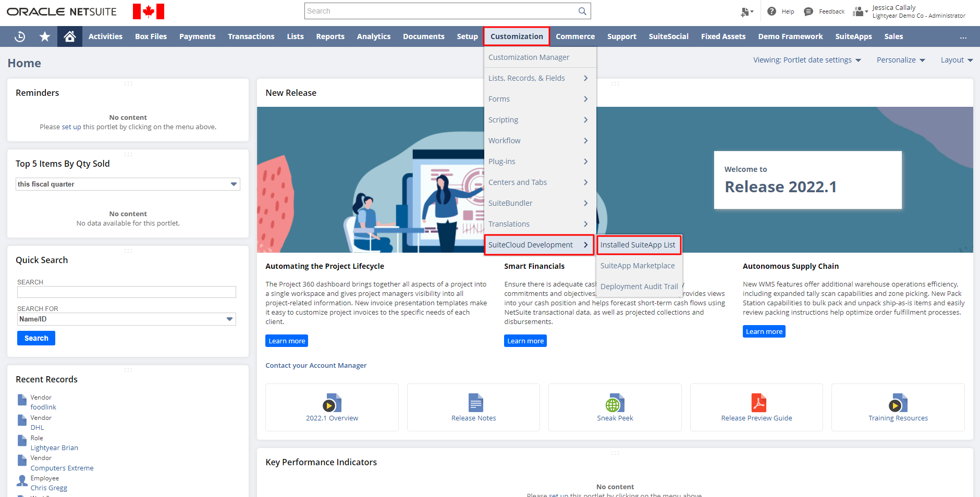
Task: Open the Shortcuts star icon
Action: coord(45,36)
